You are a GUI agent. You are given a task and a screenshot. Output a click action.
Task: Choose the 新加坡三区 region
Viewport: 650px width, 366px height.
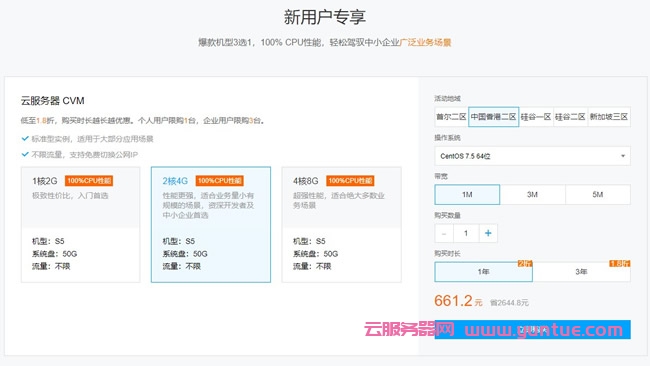click(609, 117)
